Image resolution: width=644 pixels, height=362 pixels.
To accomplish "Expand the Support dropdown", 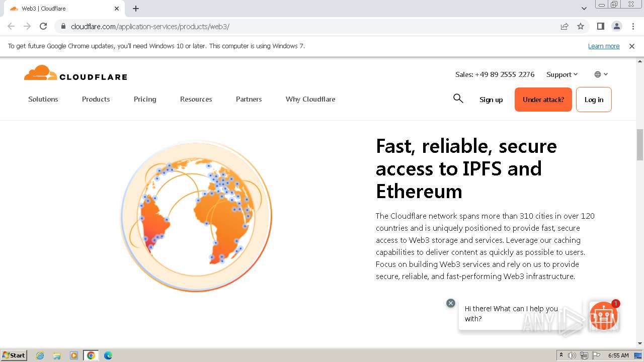I will pos(562,74).
